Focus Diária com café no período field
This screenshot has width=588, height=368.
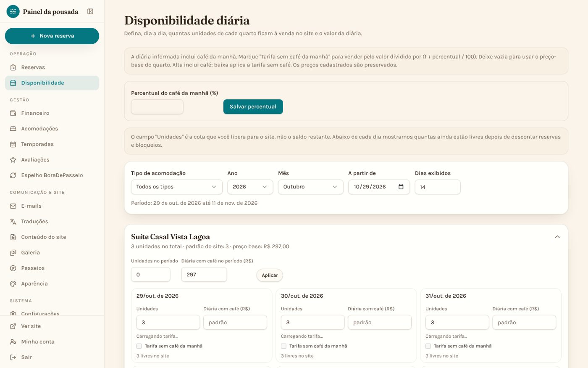204,275
